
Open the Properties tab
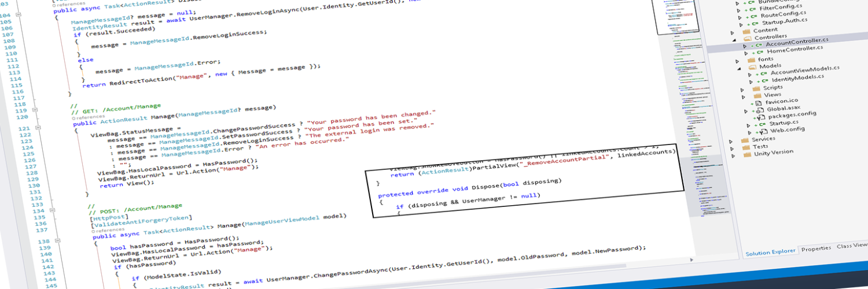click(x=816, y=249)
